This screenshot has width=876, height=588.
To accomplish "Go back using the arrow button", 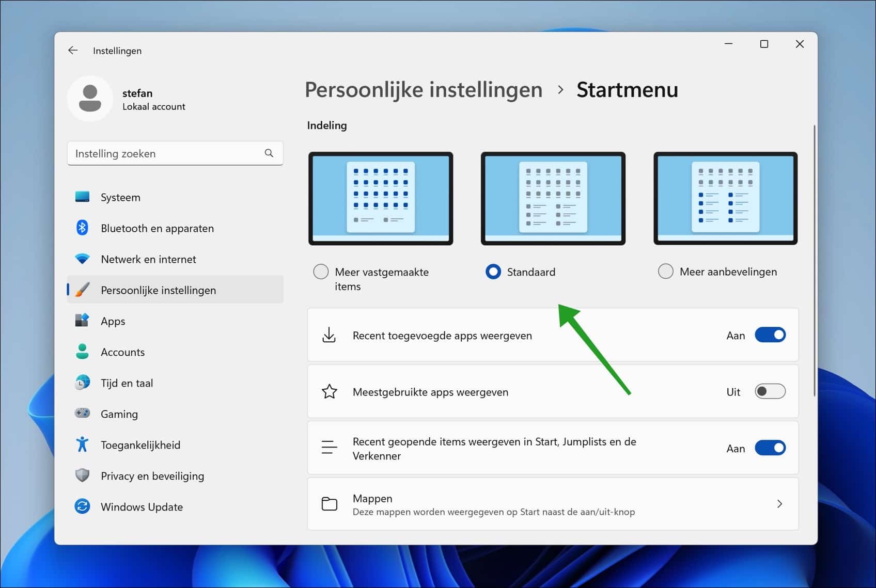I will [73, 50].
